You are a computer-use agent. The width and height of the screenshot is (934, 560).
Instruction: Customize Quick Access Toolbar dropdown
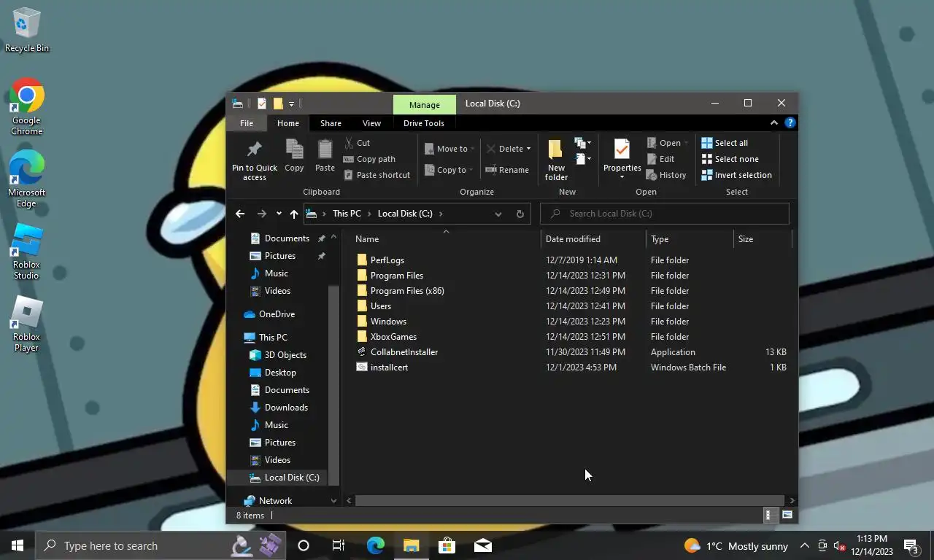coord(291,104)
